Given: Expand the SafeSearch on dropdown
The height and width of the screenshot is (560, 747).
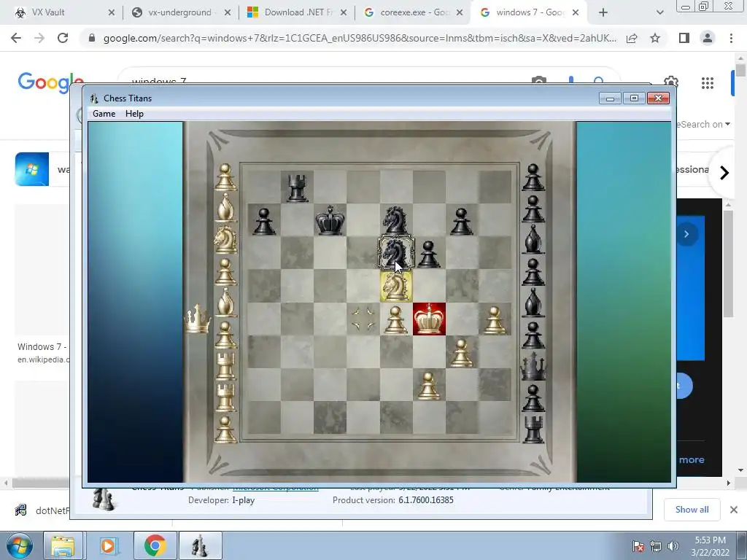Looking at the screenshot, I should click(x=704, y=124).
